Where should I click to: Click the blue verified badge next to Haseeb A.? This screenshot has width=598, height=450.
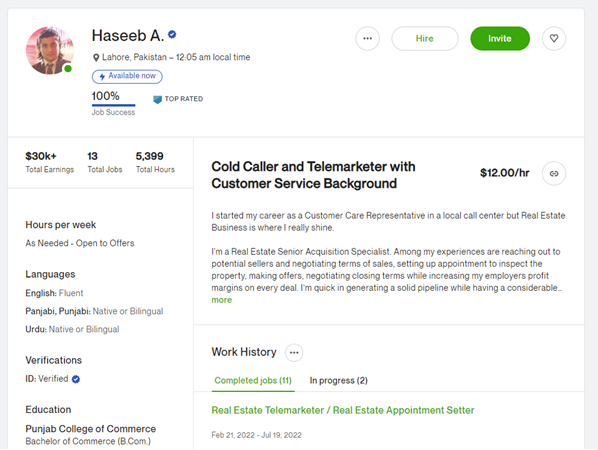pos(172,35)
